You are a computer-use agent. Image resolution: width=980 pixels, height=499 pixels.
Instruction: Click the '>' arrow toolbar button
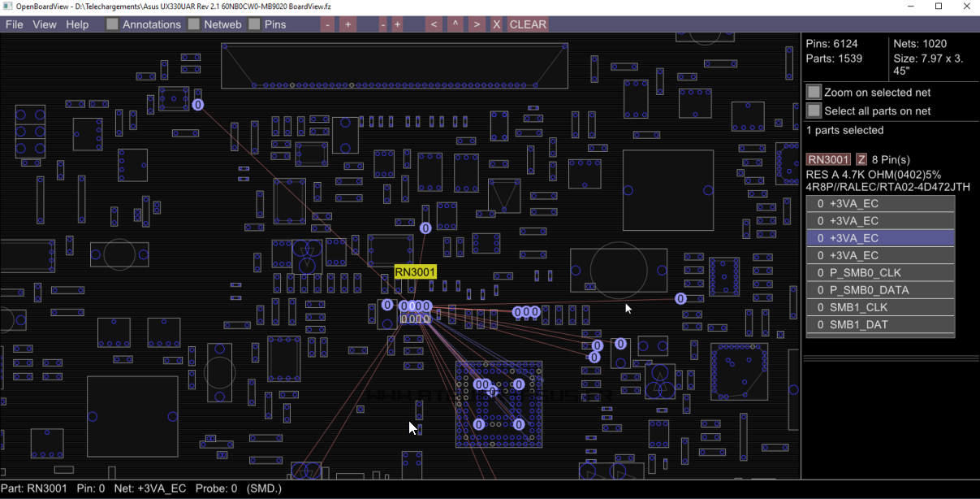point(477,24)
